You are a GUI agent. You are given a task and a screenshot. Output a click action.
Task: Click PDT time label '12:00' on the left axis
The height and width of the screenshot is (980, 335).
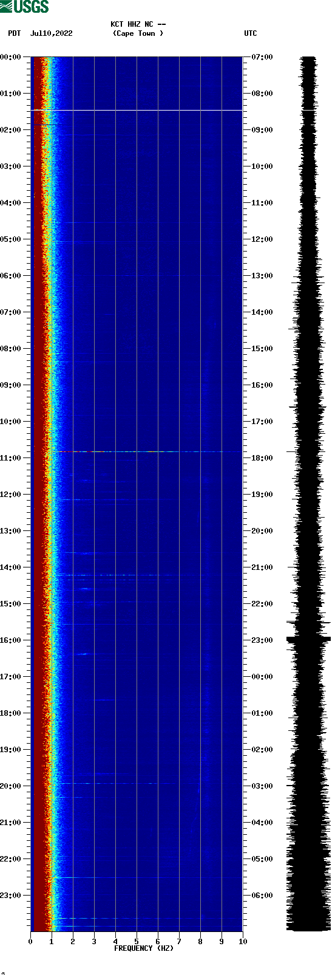click(11, 495)
